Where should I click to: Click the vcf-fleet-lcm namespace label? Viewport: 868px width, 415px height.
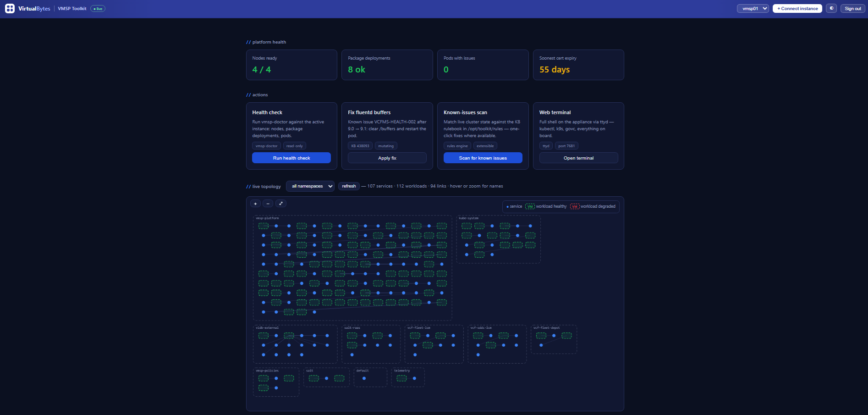pos(419,328)
